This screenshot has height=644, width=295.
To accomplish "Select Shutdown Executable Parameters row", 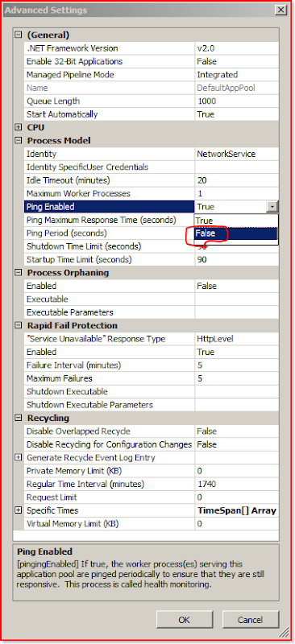I will [x=152, y=405].
